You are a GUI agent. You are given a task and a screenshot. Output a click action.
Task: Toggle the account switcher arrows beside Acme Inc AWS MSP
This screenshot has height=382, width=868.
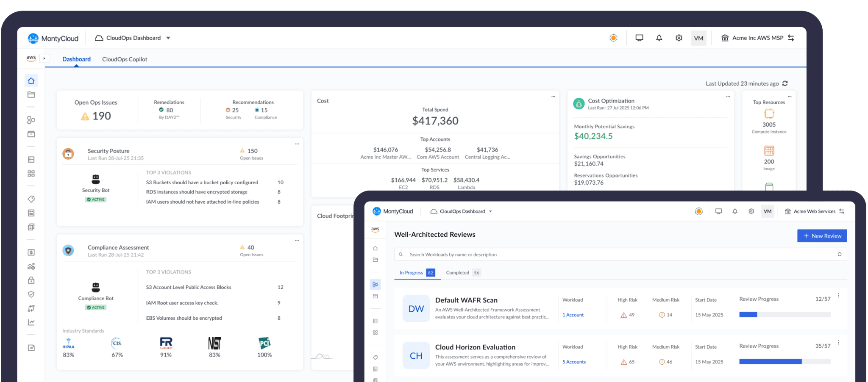coord(791,38)
